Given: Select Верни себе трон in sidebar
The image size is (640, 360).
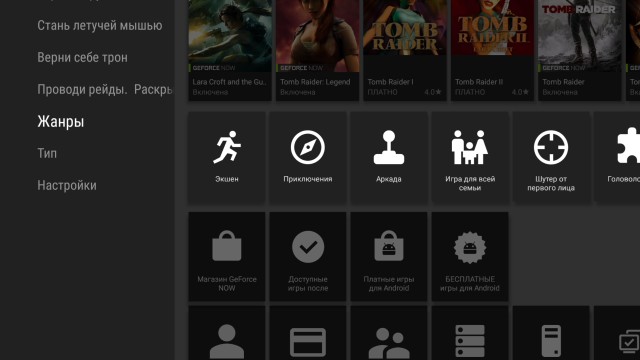Looking at the screenshot, I should tap(82, 58).
